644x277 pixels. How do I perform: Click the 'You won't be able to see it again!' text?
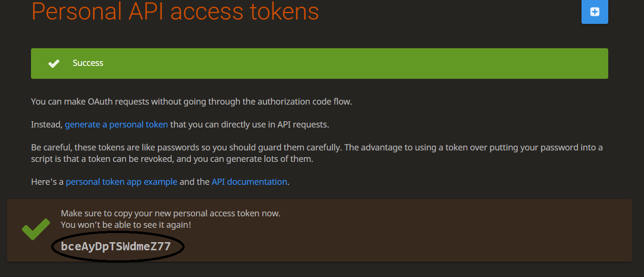[126, 224]
